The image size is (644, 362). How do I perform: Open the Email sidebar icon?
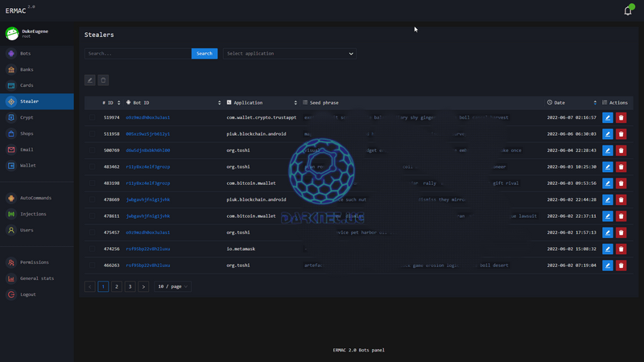coord(11,150)
